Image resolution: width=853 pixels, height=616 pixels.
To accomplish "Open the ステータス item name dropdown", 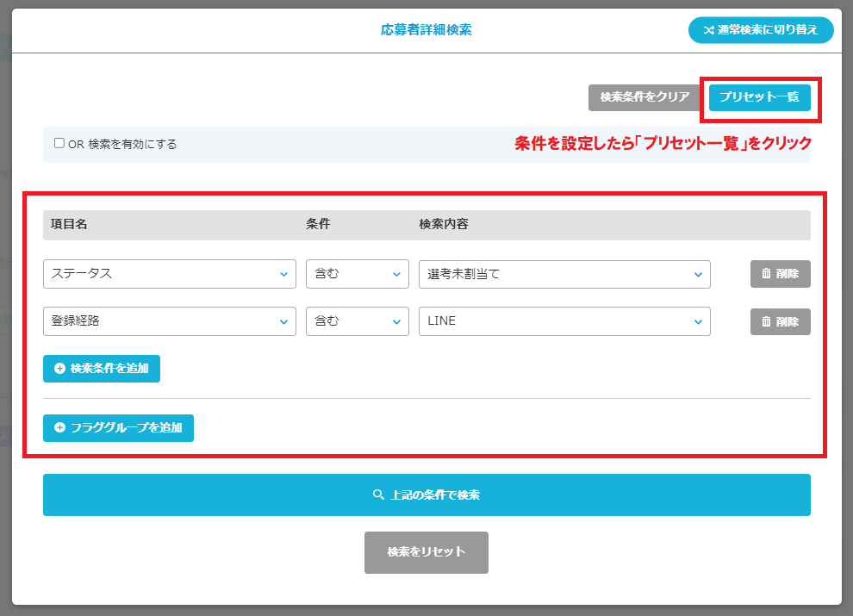I will [169, 274].
